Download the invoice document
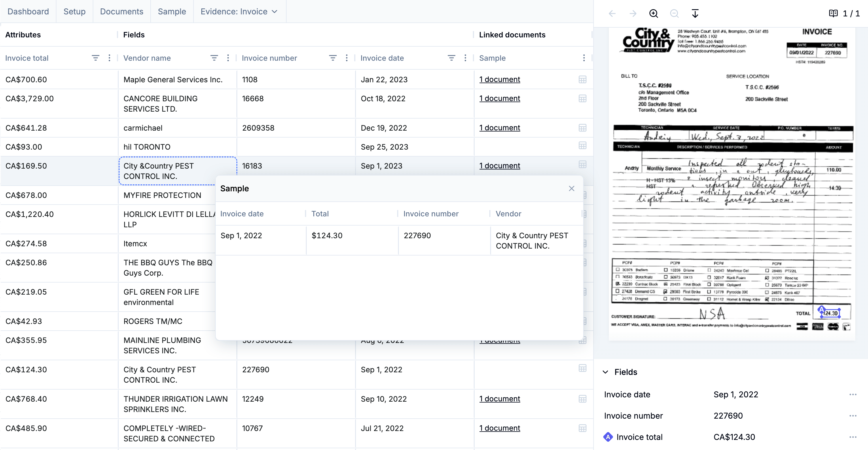868x450 pixels. (695, 14)
